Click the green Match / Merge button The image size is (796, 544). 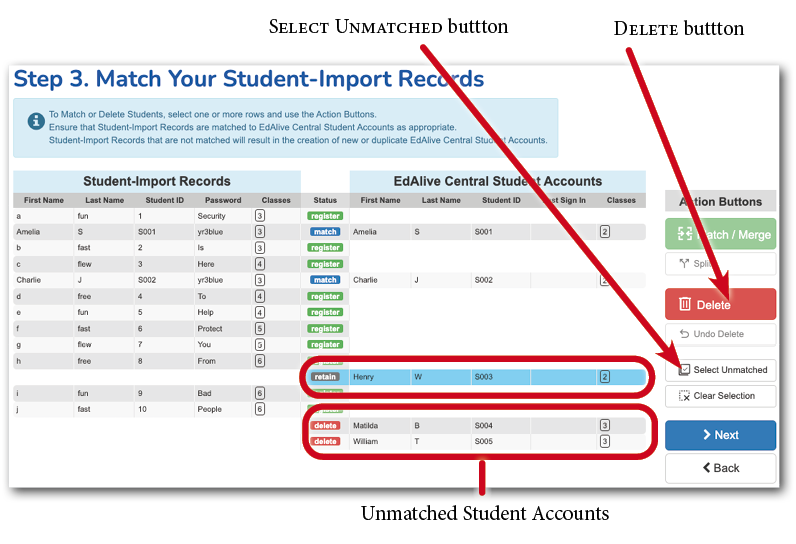(x=720, y=234)
